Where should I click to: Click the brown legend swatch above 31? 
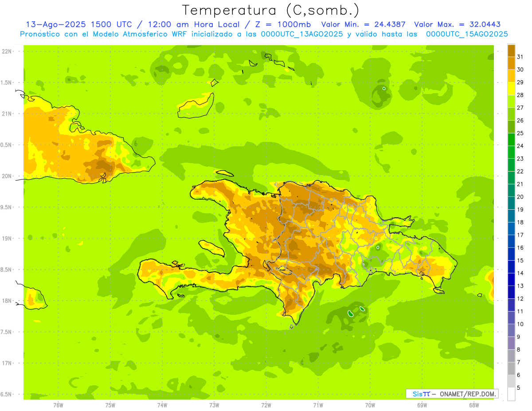coord(511,51)
